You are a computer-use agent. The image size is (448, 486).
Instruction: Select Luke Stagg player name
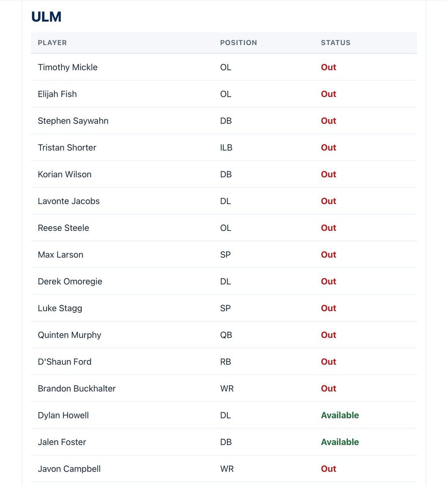(x=60, y=308)
